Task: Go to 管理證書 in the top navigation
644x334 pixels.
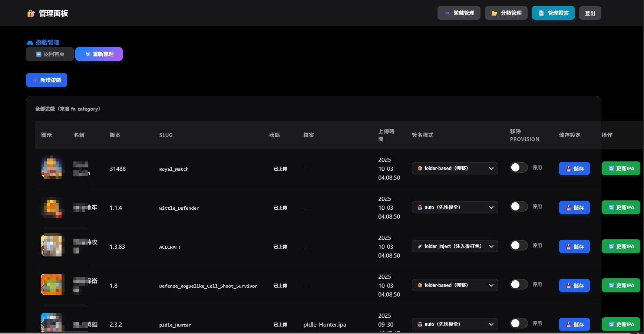Action: 553,13
